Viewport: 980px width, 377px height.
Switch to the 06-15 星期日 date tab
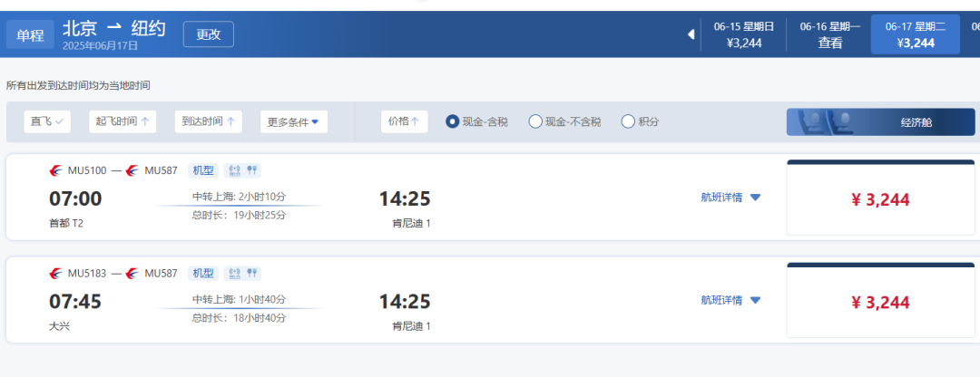[x=743, y=34]
